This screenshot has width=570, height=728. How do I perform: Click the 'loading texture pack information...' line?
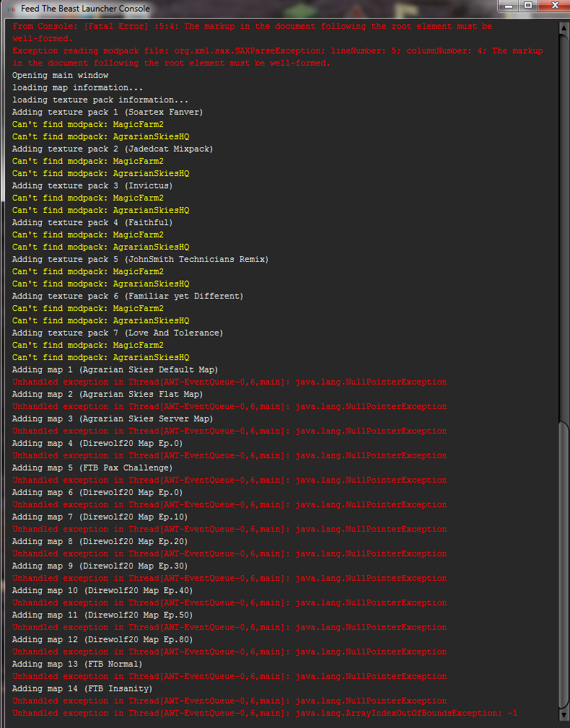coord(100,100)
